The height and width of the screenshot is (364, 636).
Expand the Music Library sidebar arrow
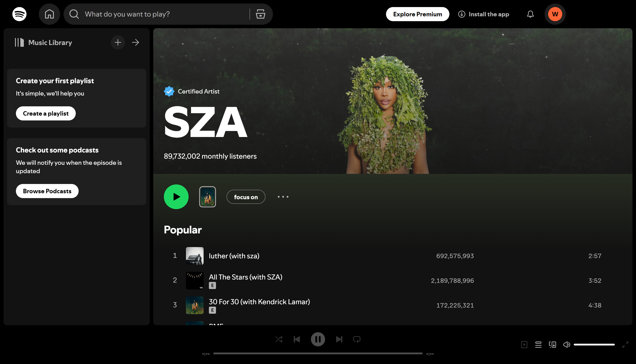click(135, 42)
